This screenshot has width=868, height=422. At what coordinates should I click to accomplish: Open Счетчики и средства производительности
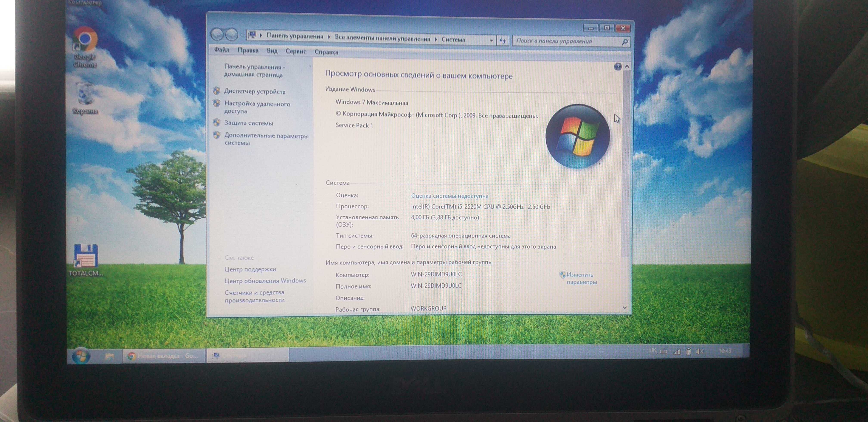[x=254, y=296]
